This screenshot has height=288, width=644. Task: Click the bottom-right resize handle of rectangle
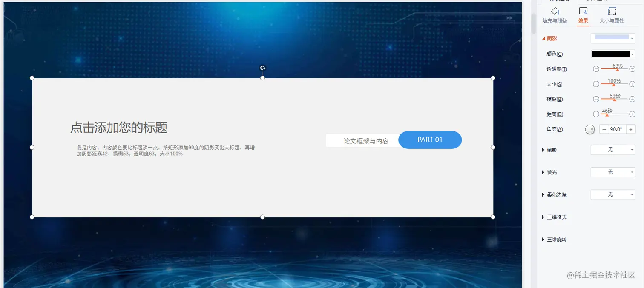pyautogui.click(x=493, y=217)
